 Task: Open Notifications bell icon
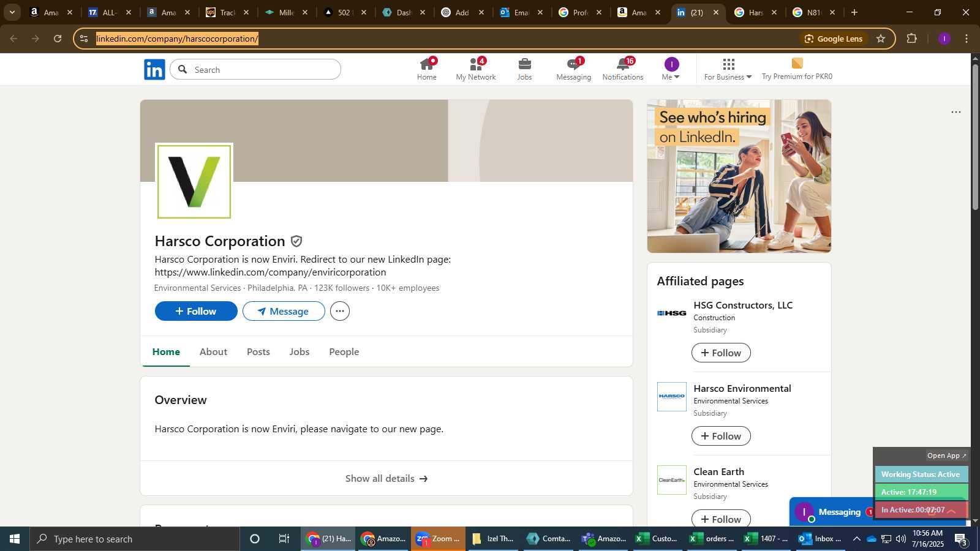tap(623, 69)
